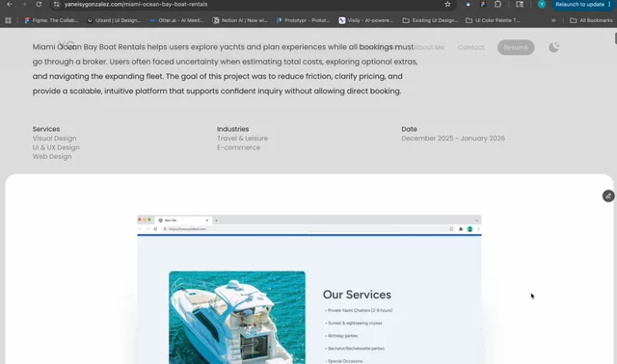Open the Prototypr bookmark
Image resolution: width=617 pixels, height=364 pixels.
click(x=303, y=20)
